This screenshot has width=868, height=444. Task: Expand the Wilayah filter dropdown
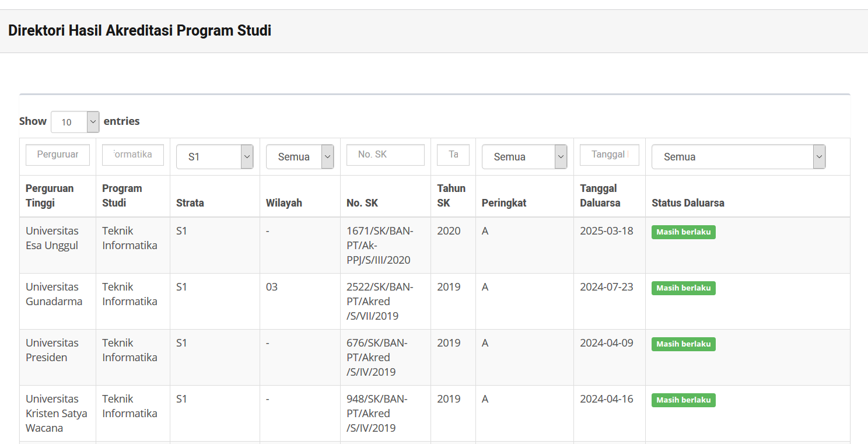(x=300, y=157)
